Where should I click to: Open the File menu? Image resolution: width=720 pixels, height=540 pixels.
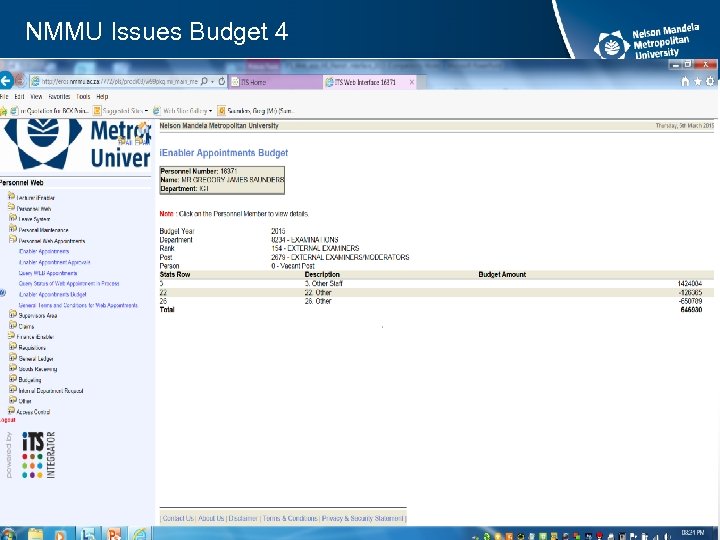tap(4, 96)
